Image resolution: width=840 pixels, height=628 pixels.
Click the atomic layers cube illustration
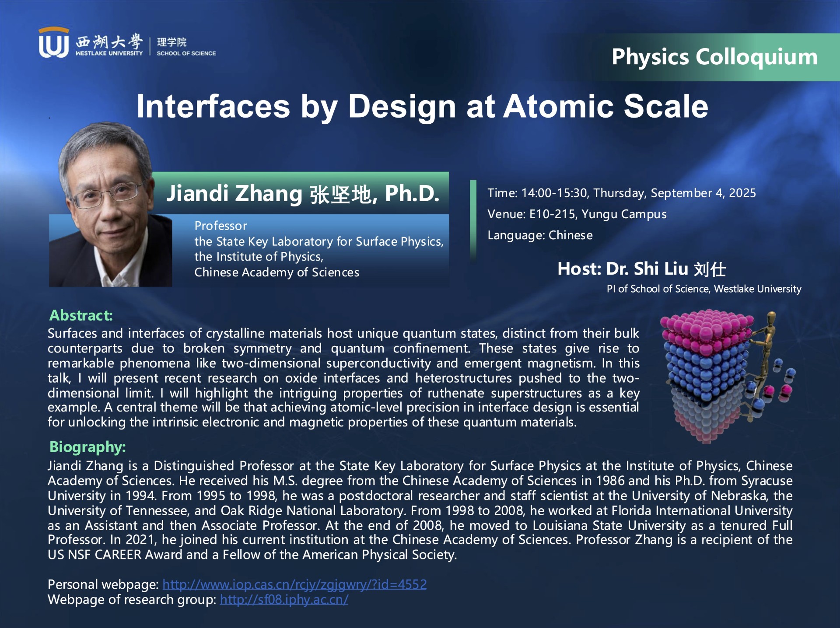click(728, 376)
